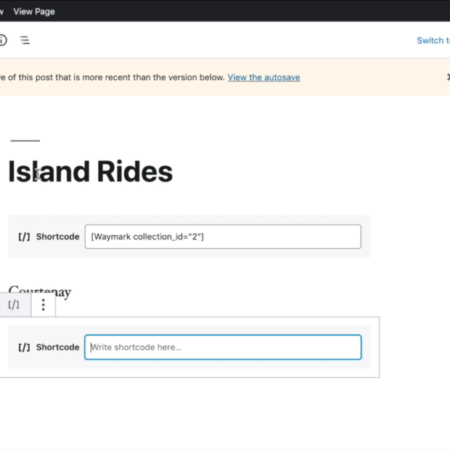Click the shortcode bracket icon in the empty block
The height and width of the screenshot is (450, 450).
24,347
